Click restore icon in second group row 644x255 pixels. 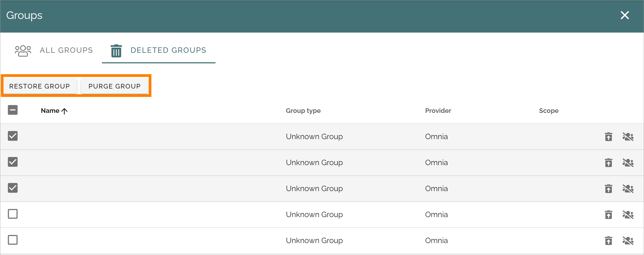click(609, 163)
